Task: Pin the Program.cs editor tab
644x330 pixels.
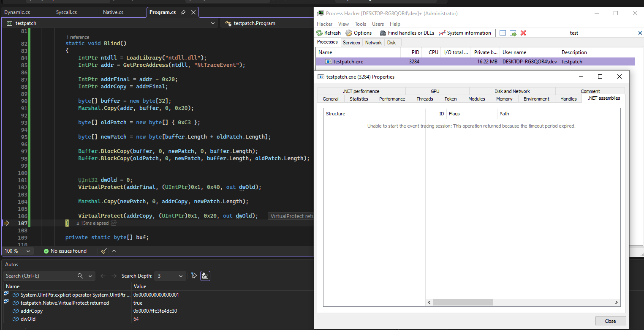Action: click(183, 12)
